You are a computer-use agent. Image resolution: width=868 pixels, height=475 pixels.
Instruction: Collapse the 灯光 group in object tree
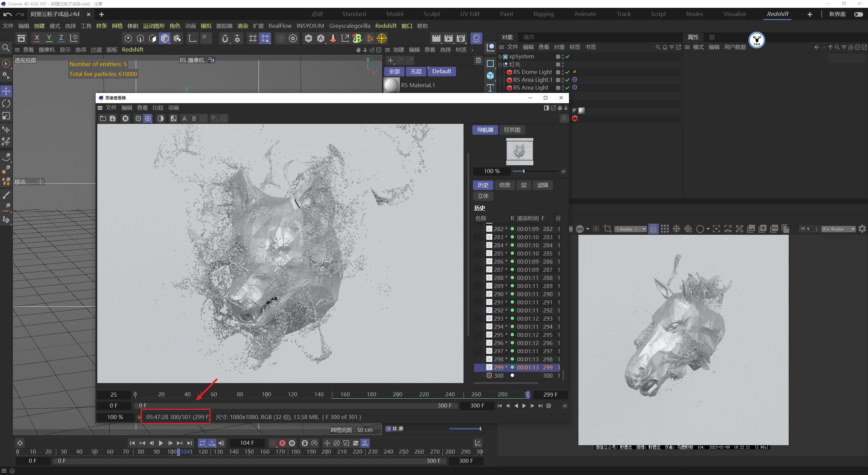(x=500, y=64)
